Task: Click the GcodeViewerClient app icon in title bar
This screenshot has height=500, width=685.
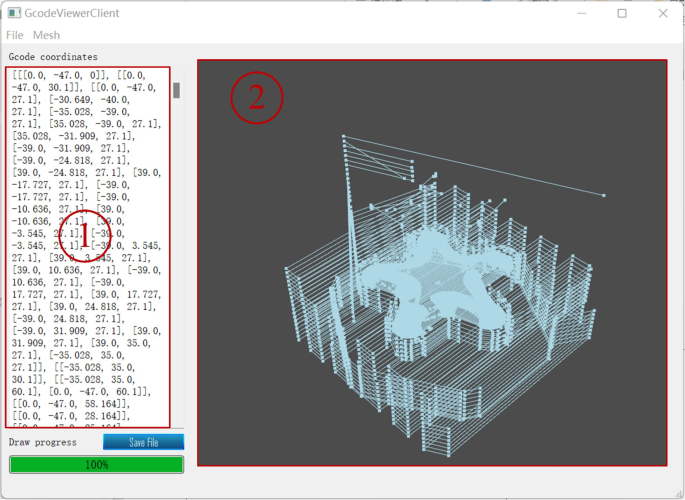Action: click(14, 13)
